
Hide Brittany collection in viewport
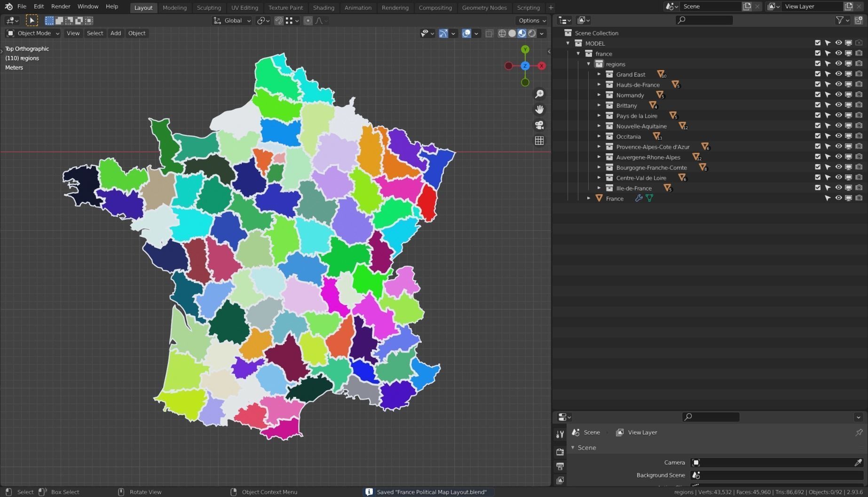coord(838,105)
